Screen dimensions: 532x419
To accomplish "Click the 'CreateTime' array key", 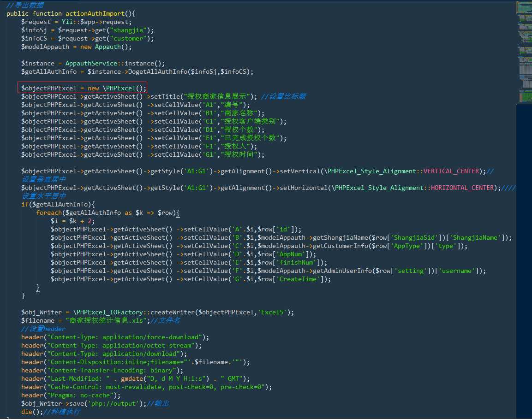I will point(300,279).
